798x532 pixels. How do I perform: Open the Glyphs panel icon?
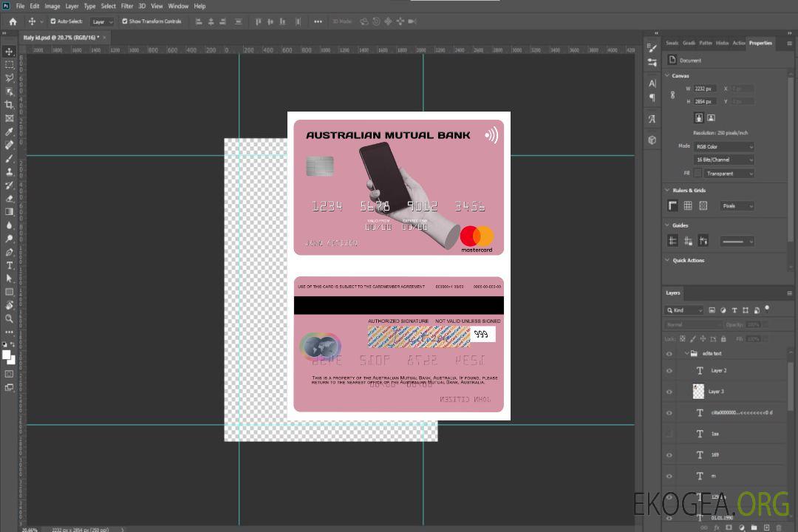pos(652,119)
